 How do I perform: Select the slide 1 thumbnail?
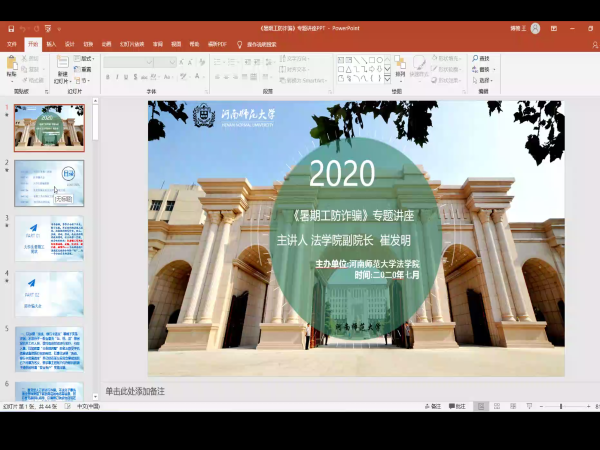coord(49,128)
